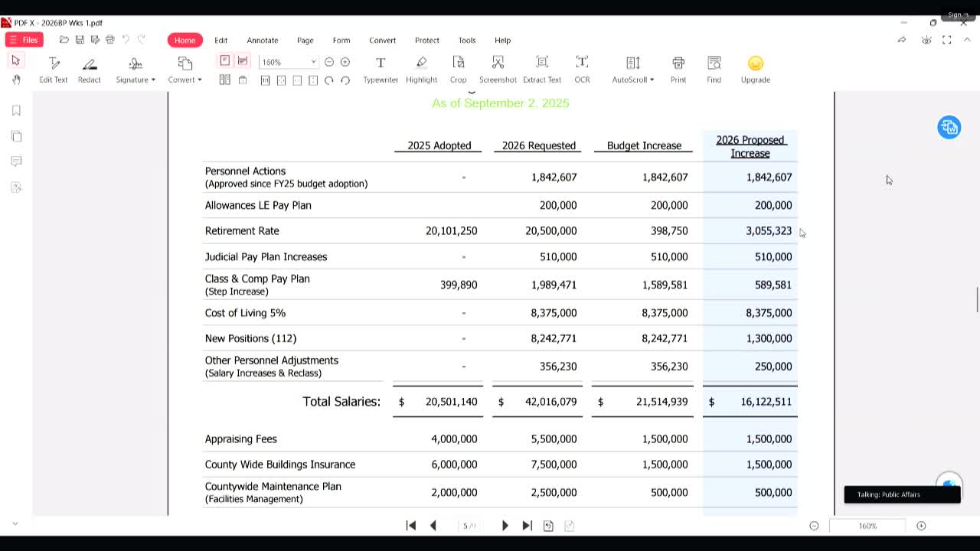Switch to the Home tab
The image size is (980, 551).
tap(185, 40)
